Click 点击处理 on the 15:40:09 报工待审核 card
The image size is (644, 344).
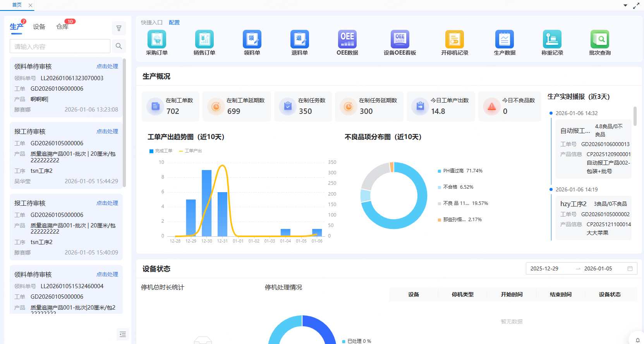point(107,203)
